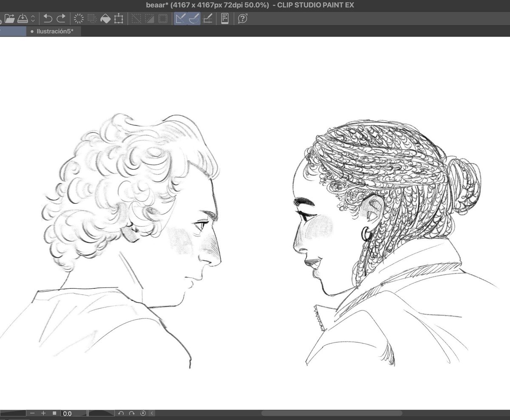The height and width of the screenshot is (420, 510).
Task: Click the collapse arrow at the bottom-right status bar
Action: click(x=152, y=413)
